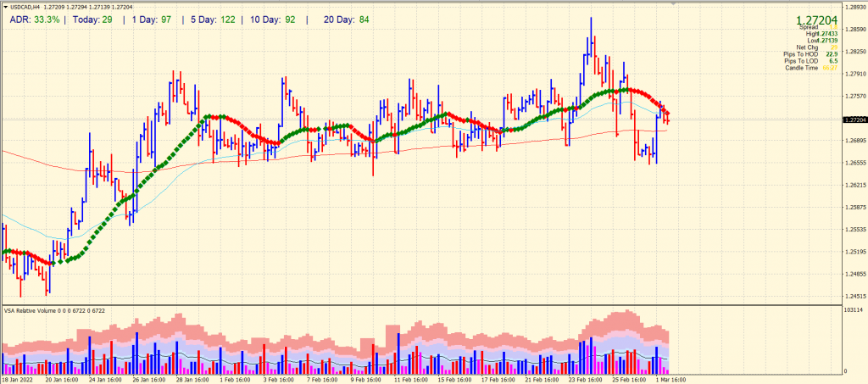Click the 24 Jan 16:00 time label

point(105,380)
